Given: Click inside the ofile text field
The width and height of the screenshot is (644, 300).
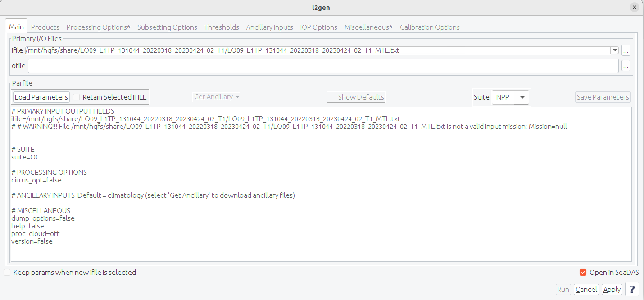Looking at the screenshot, I should coord(322,66).
